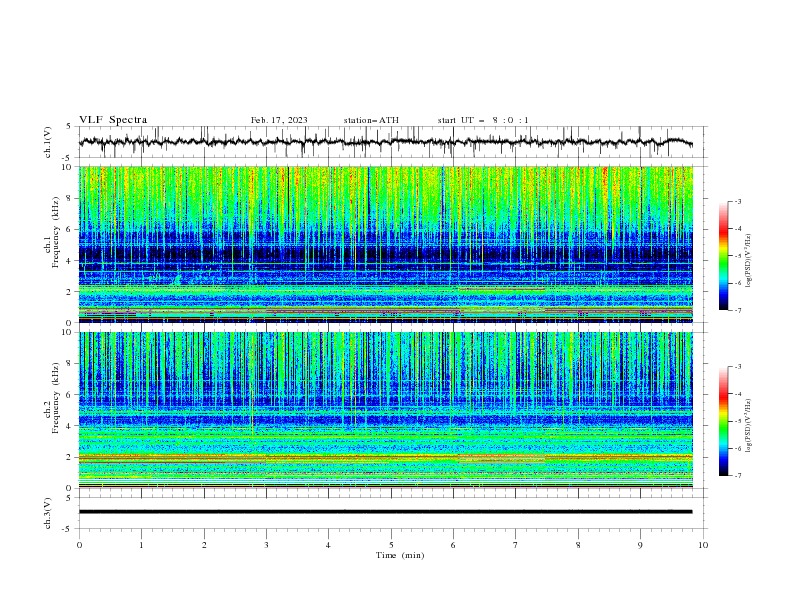This screenshot has width=792, height=612.
Task: Click the "Time (min)" axis label
Action: pos(400,555)
